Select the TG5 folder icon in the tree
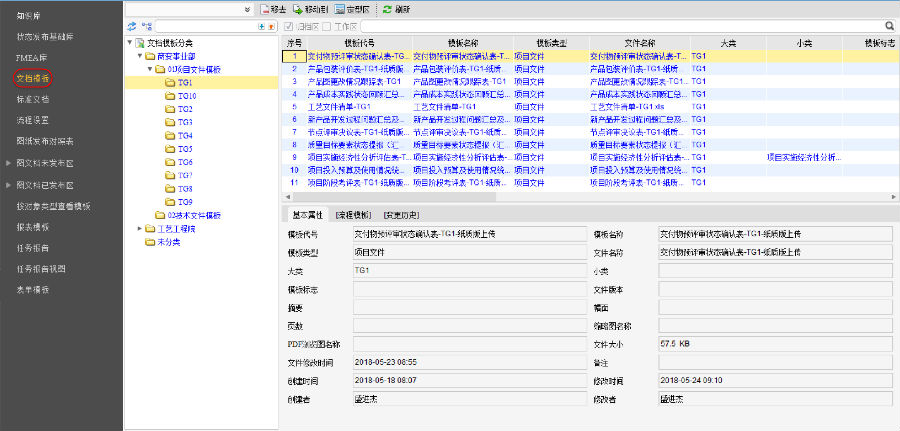Viewport: 900px width, 431px height. tap(170, 149)
